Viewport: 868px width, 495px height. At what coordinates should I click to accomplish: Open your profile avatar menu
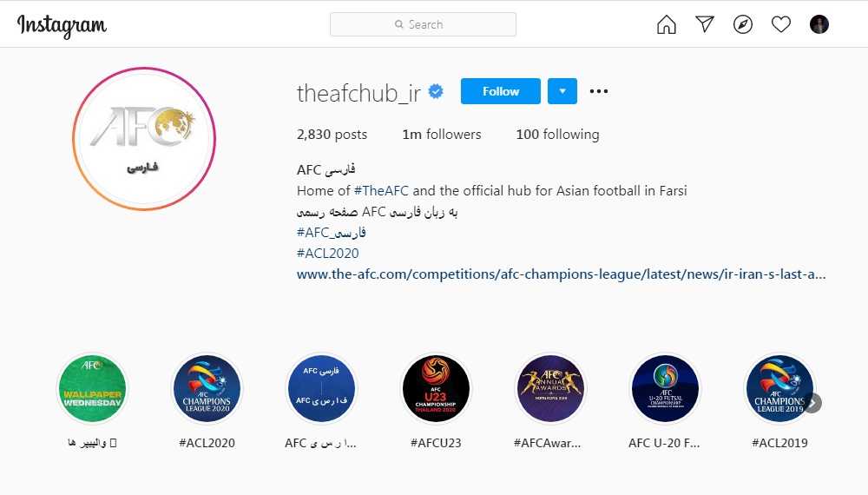[819, 24]
